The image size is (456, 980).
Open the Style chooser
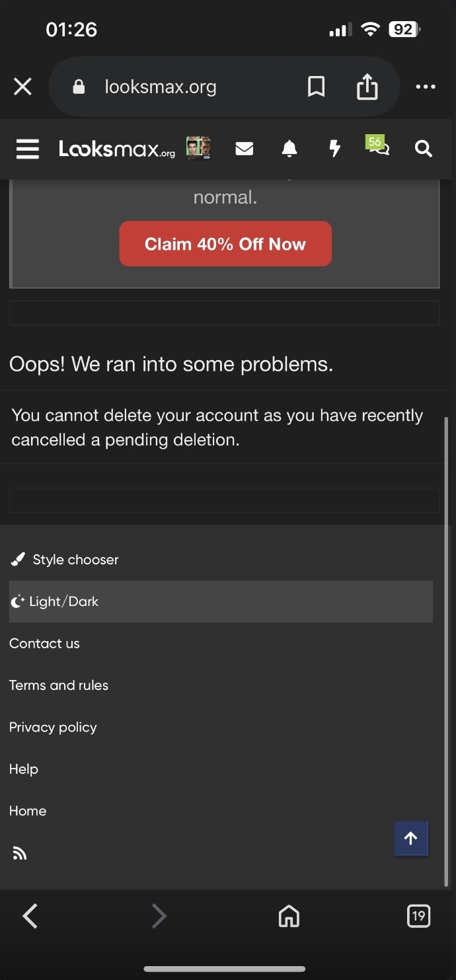65,560
